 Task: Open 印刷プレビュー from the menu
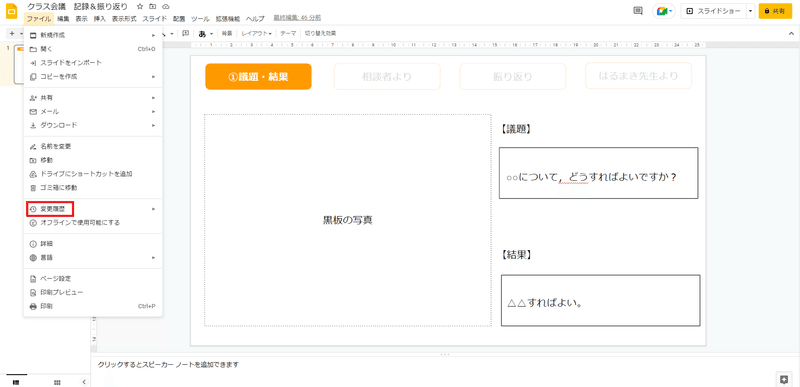[93, 293]
